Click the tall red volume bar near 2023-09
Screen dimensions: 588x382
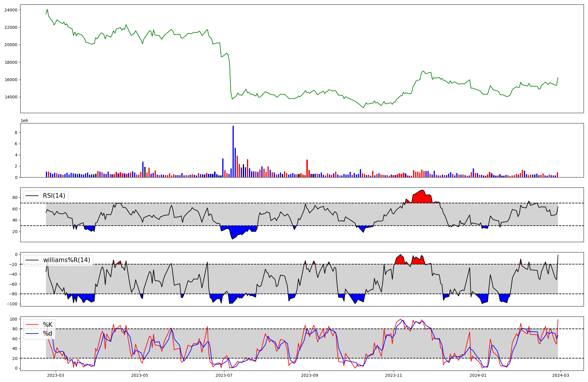pos(307,168)
